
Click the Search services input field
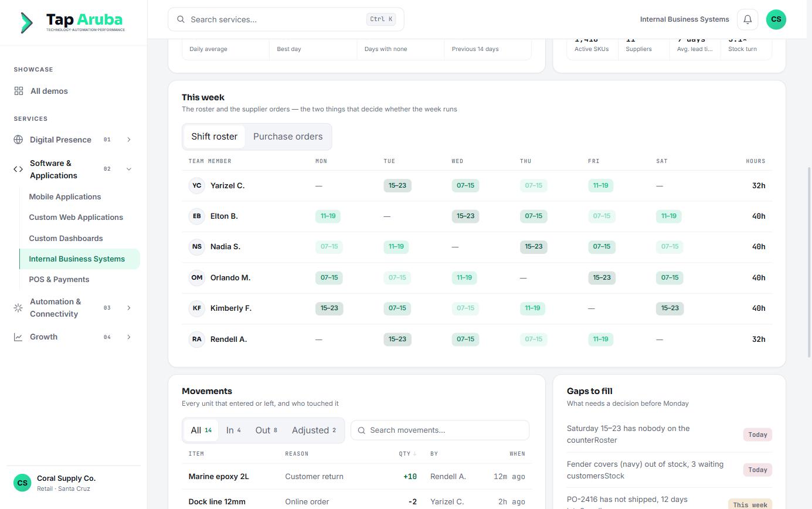286,19
